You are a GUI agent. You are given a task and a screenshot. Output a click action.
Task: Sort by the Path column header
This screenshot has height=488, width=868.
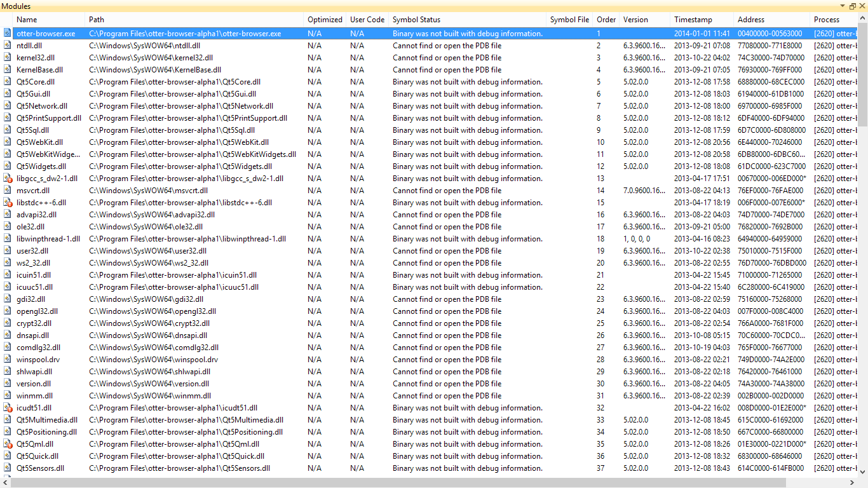click(194, 20)
